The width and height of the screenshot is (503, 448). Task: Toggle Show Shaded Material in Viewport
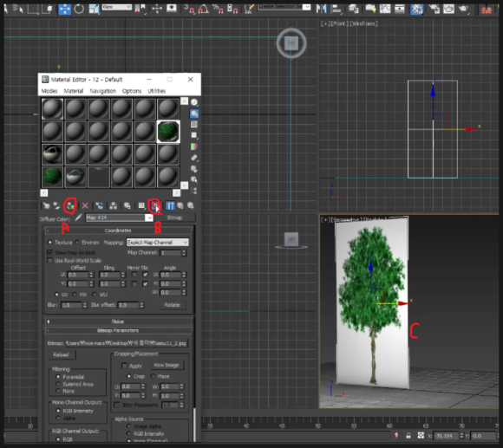point(155,205)
